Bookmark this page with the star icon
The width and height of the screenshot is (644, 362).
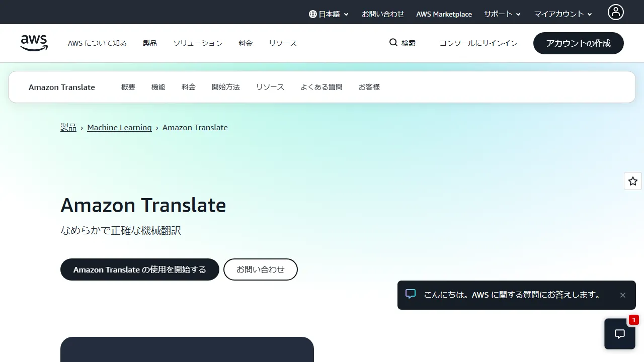(x=632, y=181)
